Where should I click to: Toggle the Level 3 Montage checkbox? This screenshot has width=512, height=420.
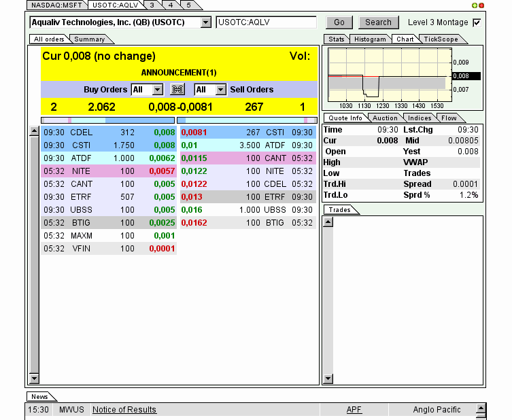click(477, 22)
